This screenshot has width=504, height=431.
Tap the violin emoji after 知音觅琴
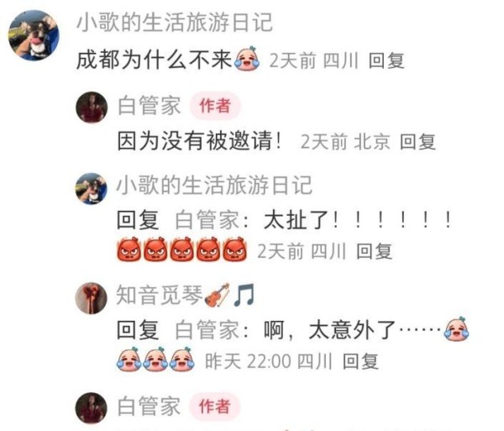coord(217,295)
